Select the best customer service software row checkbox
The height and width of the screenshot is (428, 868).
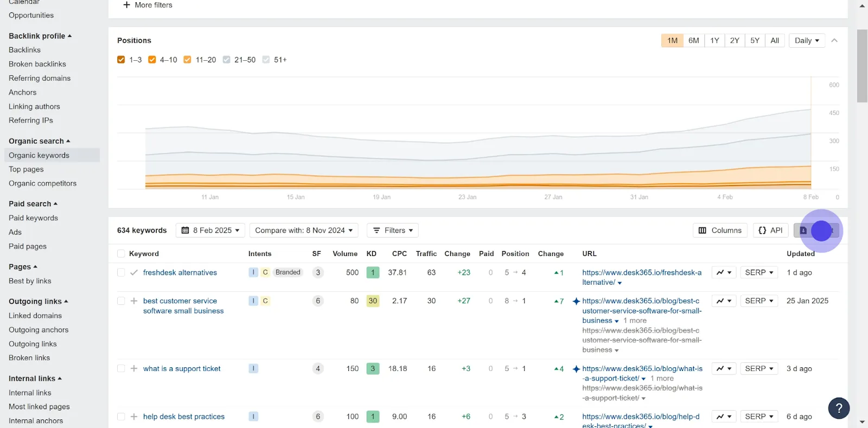coord(121,301)
